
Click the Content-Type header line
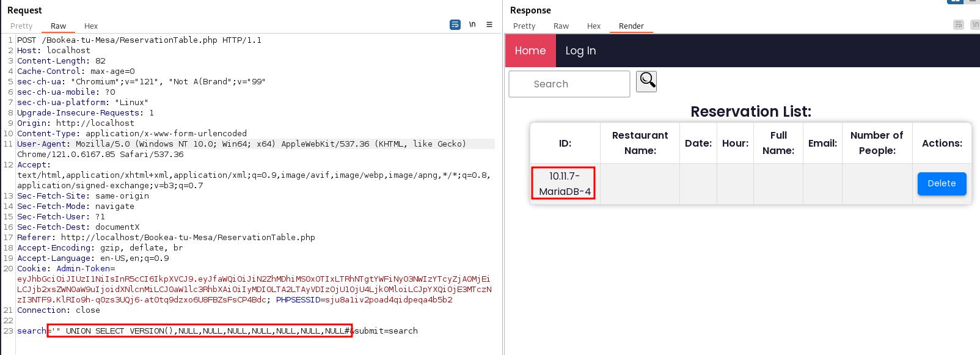click(132, 134)
